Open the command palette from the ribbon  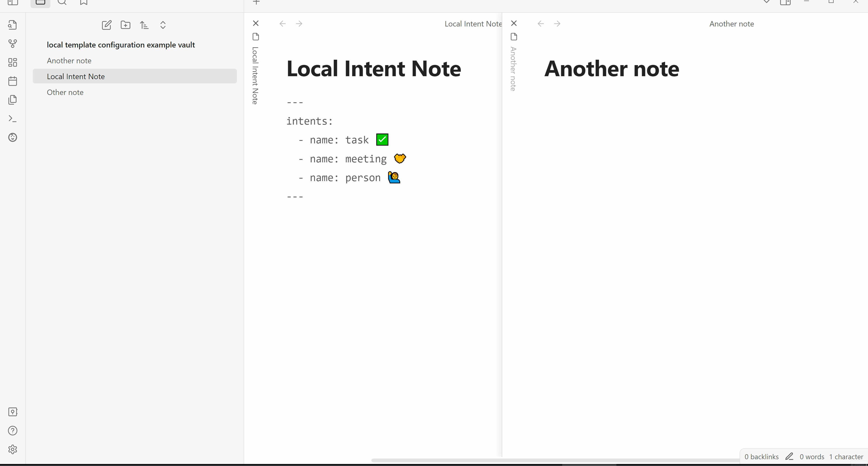click(x=12, y=119)
